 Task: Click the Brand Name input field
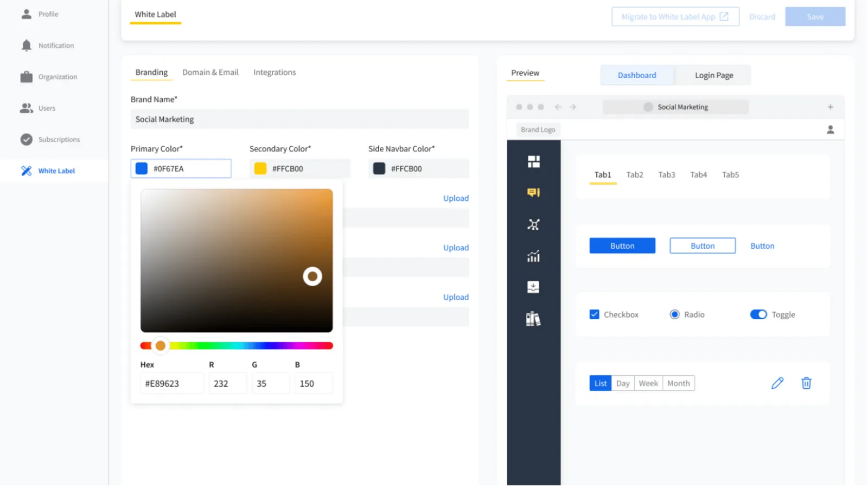tap(299, 119)
